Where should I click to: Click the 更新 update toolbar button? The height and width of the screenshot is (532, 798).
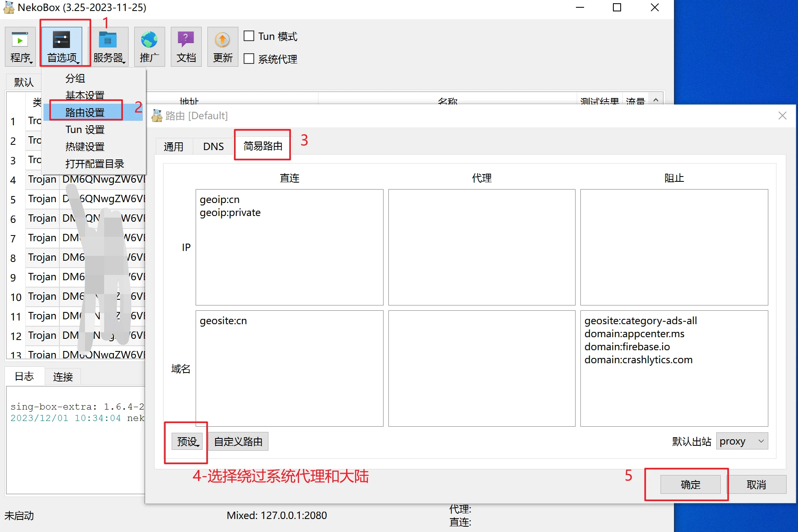222,47
